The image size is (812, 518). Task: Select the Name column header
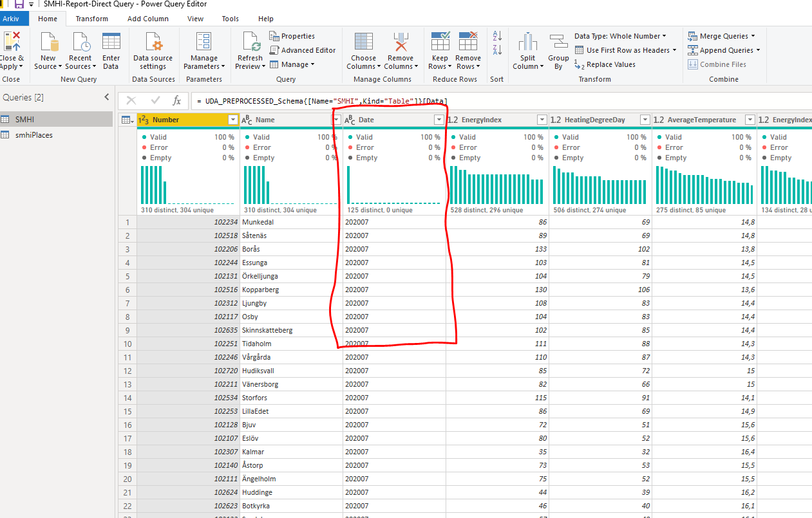291,120
